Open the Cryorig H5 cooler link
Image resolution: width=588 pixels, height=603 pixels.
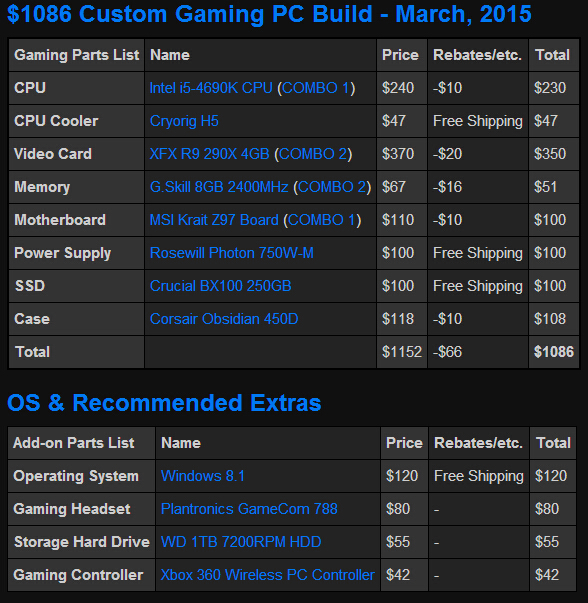pos(184,121)
